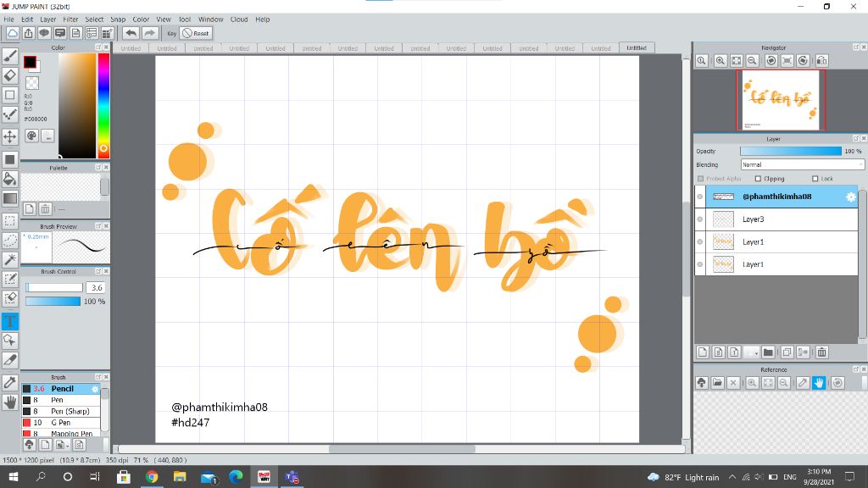The width and height of the screenshot is (868, 488).
Task: Open the Snap menu
Action: [x=118, y=19]
